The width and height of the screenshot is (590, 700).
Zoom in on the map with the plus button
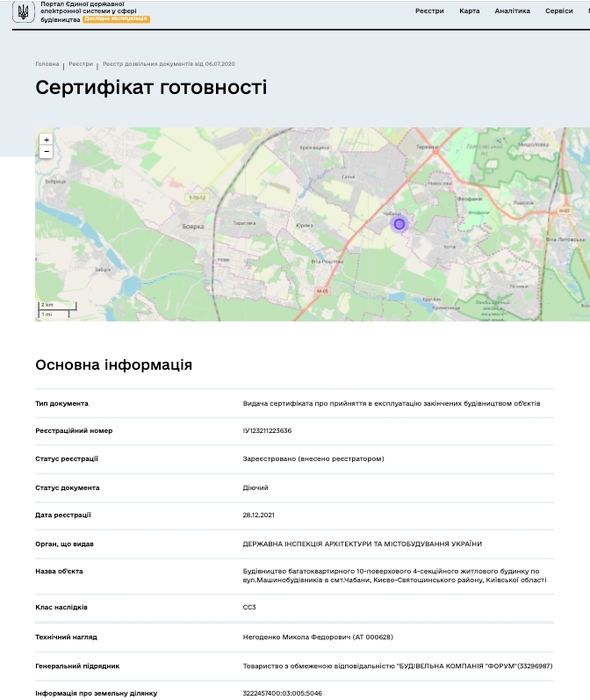46,140
